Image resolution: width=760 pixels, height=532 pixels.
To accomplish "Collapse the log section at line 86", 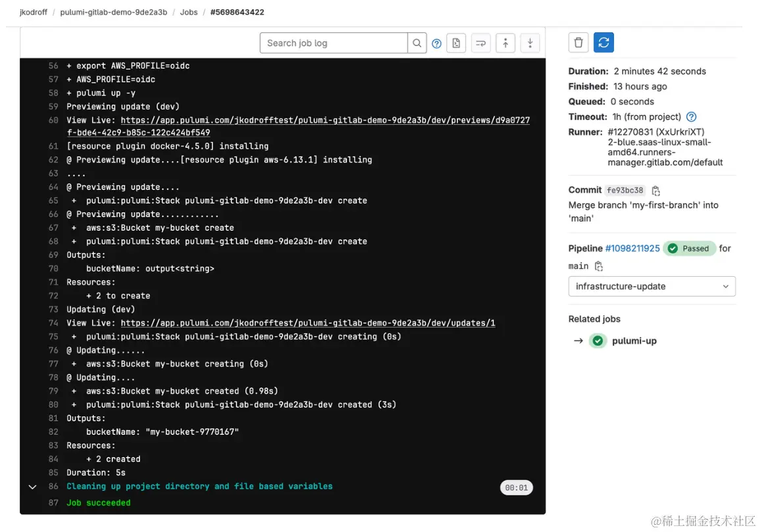I will click(x=32, y=487).
